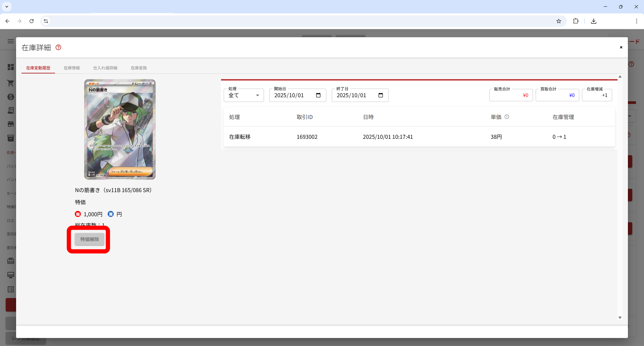
Task: Click the info icon next to 単価
Action: point(507,117)
